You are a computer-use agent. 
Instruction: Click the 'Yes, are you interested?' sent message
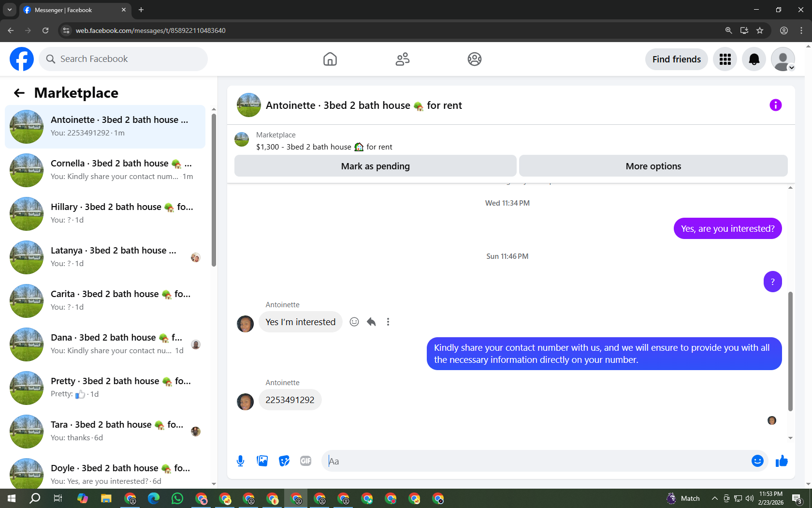point(727,228)
